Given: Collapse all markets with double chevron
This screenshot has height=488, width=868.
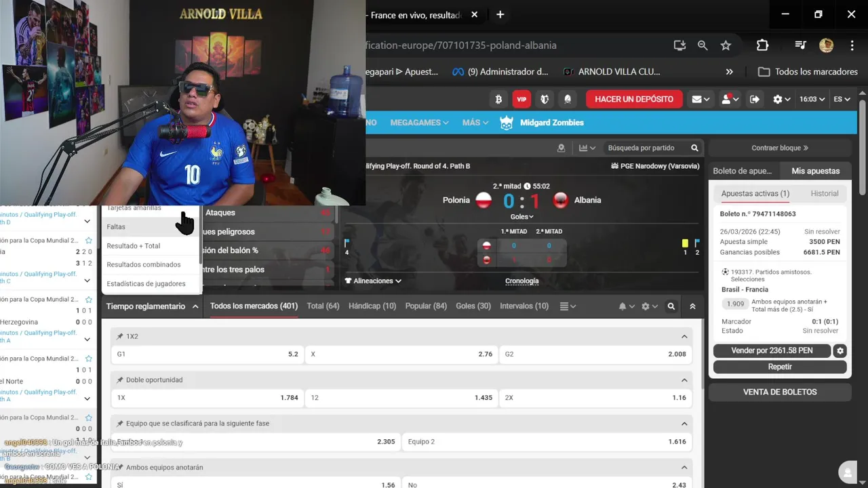Looking at the screenshot, I should 692,306.
